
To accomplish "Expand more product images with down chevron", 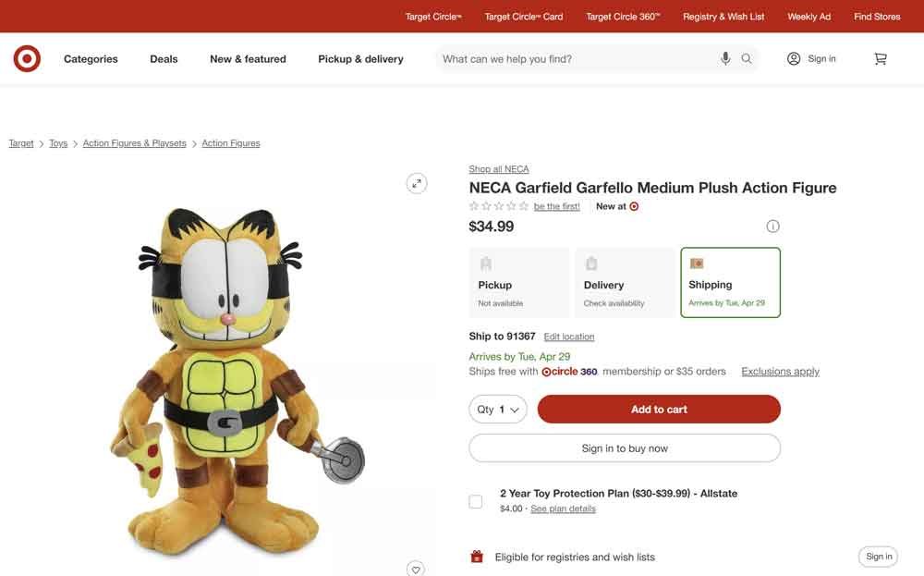I will click(416, 569).
